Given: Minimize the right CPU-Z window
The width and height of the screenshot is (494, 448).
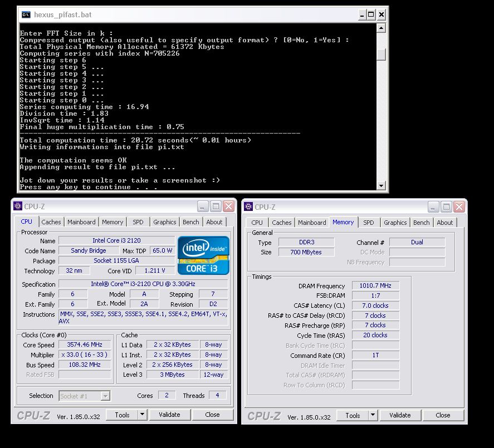Looking at the screenshot, I should coord(433,207).
